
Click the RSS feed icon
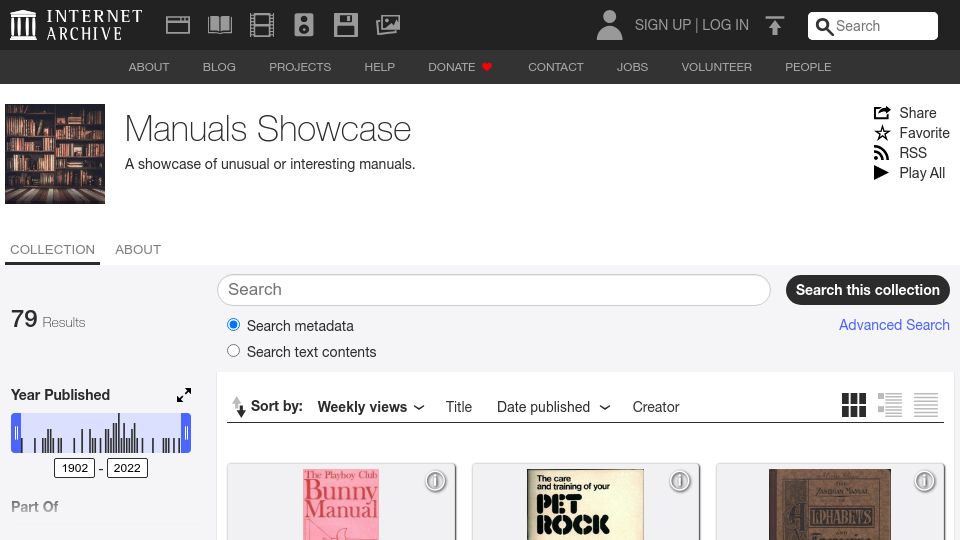tap(881, 152)
